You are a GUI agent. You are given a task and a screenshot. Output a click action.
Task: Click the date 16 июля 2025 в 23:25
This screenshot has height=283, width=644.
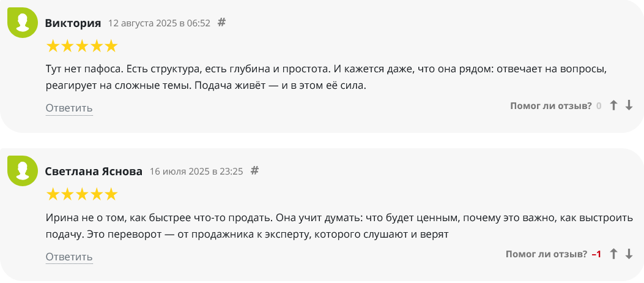[196, 171]
